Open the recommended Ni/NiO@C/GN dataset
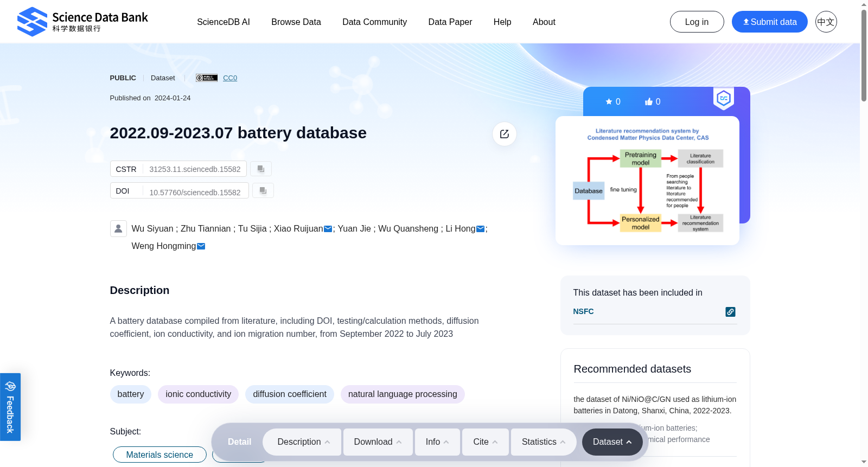The image size is (868, 467). point(655,405)
